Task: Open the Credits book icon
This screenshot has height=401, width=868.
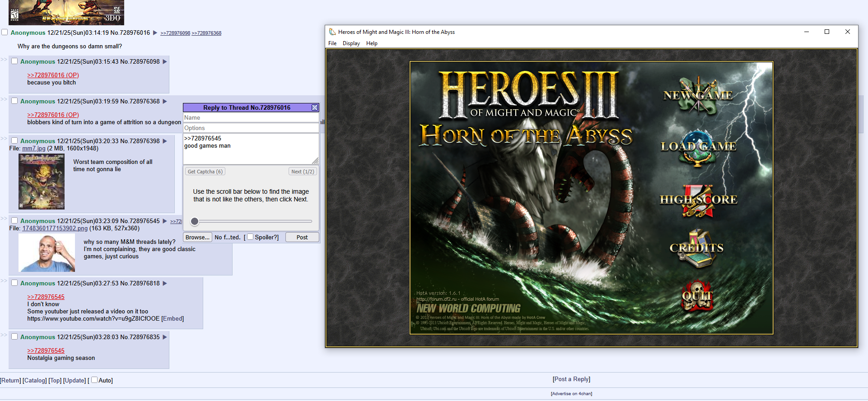Action: (x=697, y=248)
